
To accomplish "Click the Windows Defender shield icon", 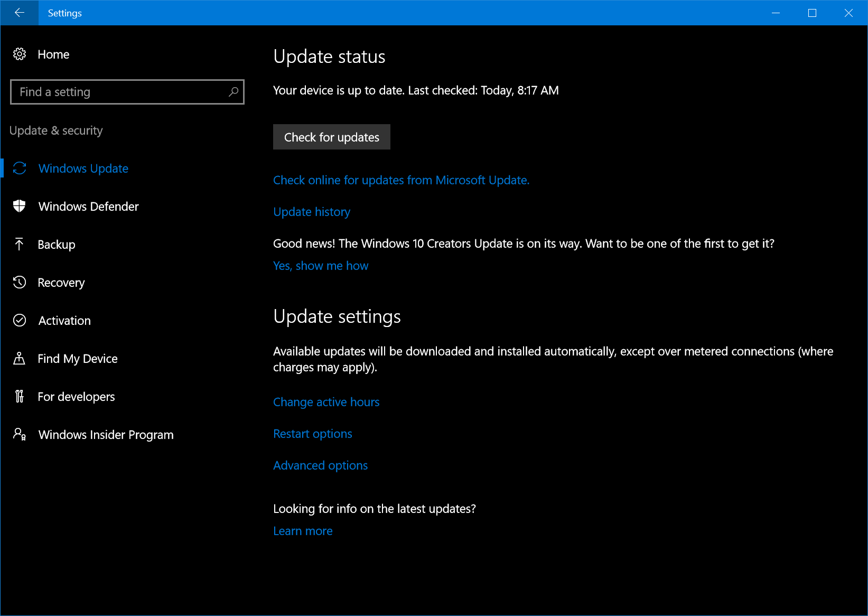I will pos(20,207).
